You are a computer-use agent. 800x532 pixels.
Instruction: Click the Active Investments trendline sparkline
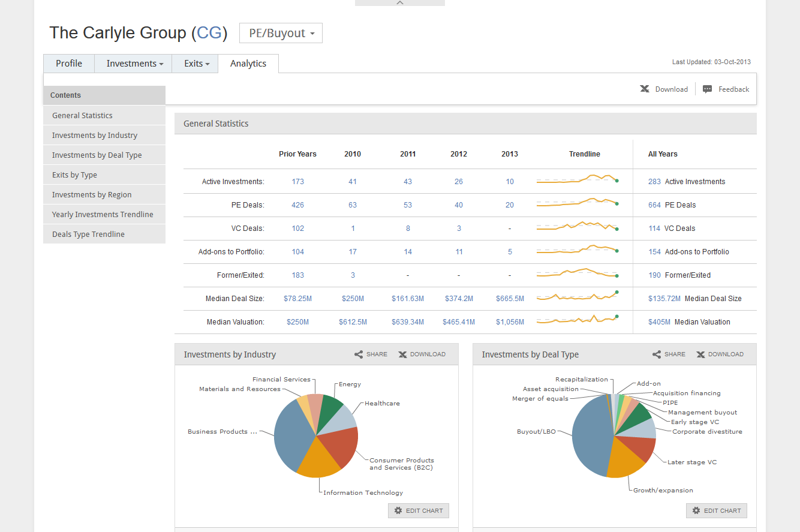pyautogui.click(x=577, y=180)
